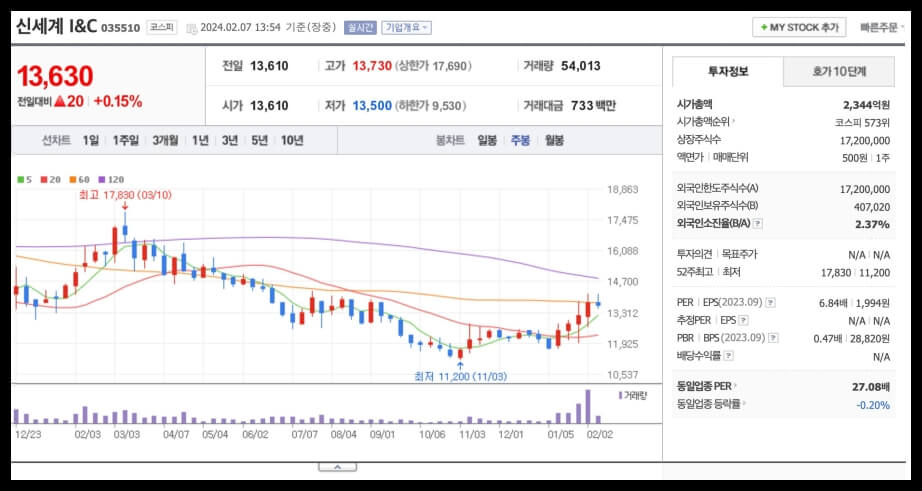The width and height of the screenshot is (922, 491).
Task: Click the 최저 11,200 (11/03) chart marker
Action: (460, 376)
